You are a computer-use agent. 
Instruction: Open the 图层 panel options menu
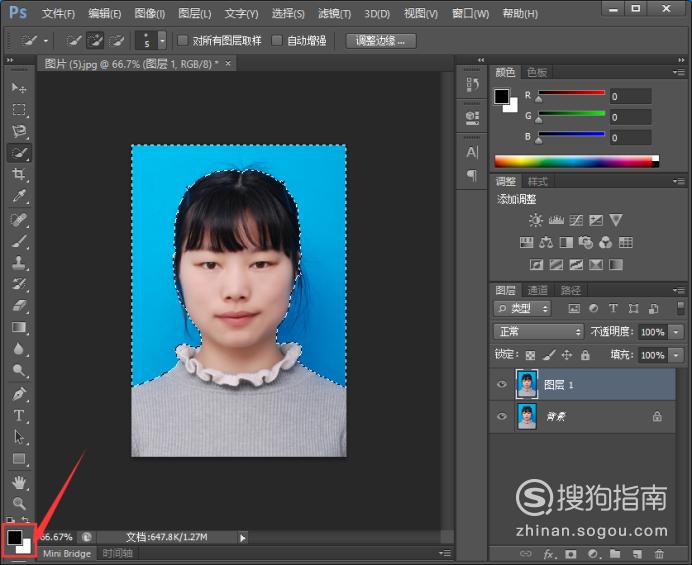coord(679,290)
